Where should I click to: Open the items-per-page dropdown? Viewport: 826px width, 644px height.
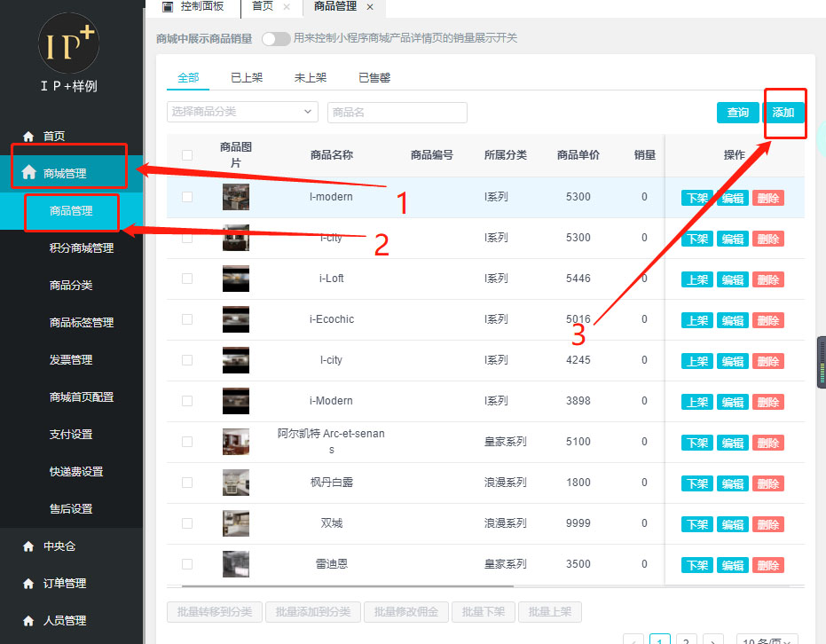[767, 640]
